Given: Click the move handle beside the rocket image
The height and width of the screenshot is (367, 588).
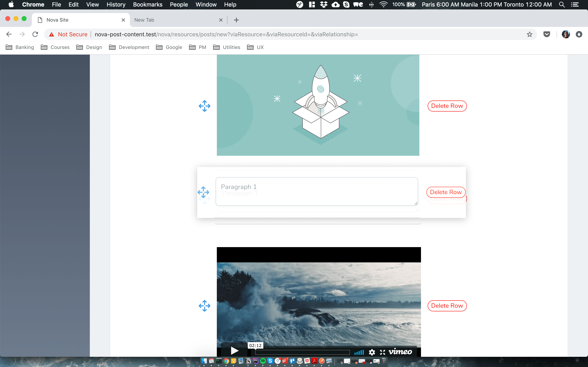Looking at the screenshot, I should point(204,106).
